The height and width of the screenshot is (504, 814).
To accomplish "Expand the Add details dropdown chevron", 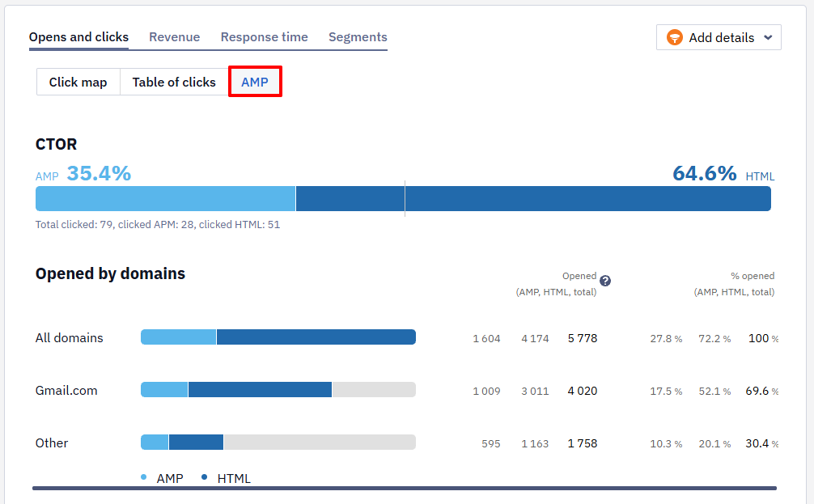I will (x=769, y=37).
